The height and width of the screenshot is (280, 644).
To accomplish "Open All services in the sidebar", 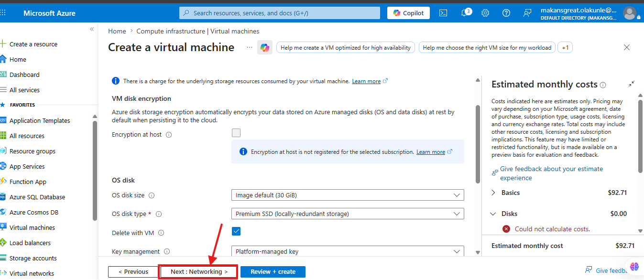I will pos(24,90).
